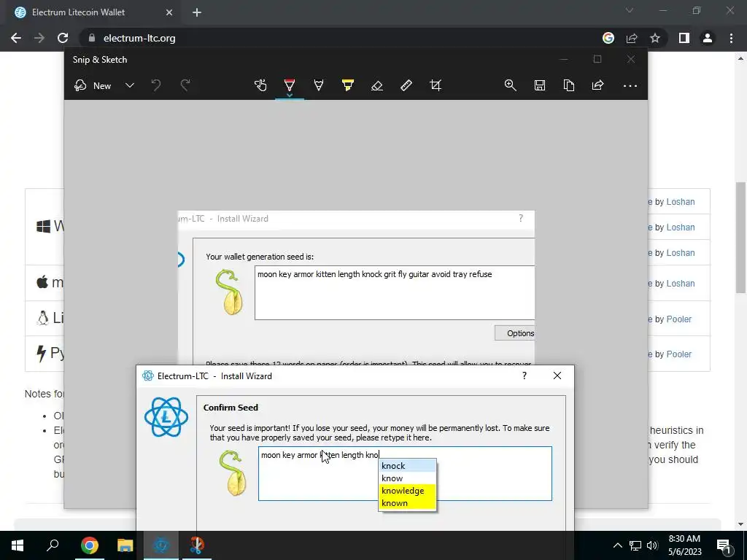Open the network icon in system tray
This screenshot has width=747, height=560.
point(635,545)
